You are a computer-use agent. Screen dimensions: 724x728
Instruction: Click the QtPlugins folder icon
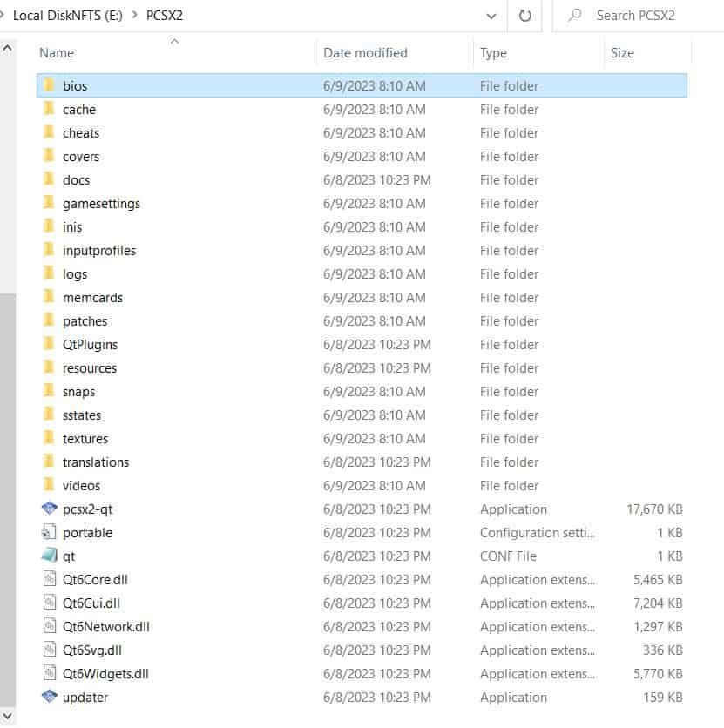click(x=49, y=344)
